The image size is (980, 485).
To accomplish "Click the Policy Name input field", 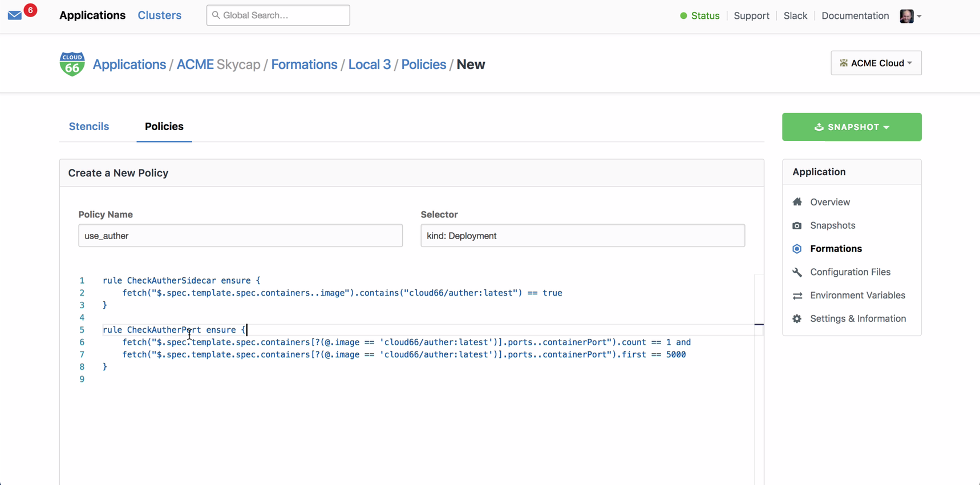I will tap(241, 236).
